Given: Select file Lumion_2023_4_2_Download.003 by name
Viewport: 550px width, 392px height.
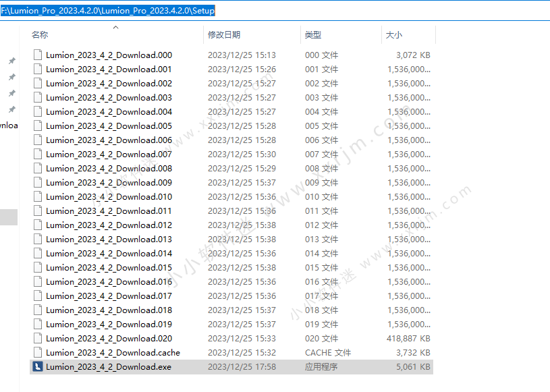Looking at the screenshot, I should tap(109, 98).
